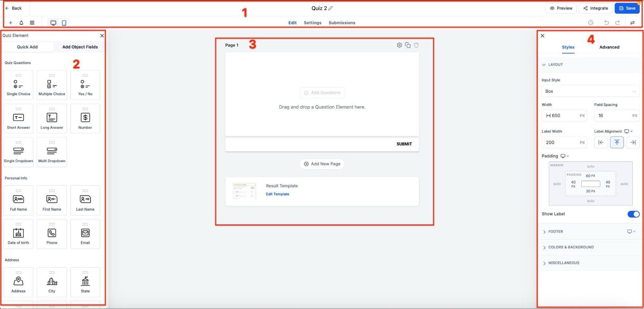Viewport: 644px width, 309px height.
Task: Open Edit Template link
Action: pyautogui.click(x=277, y=194)
